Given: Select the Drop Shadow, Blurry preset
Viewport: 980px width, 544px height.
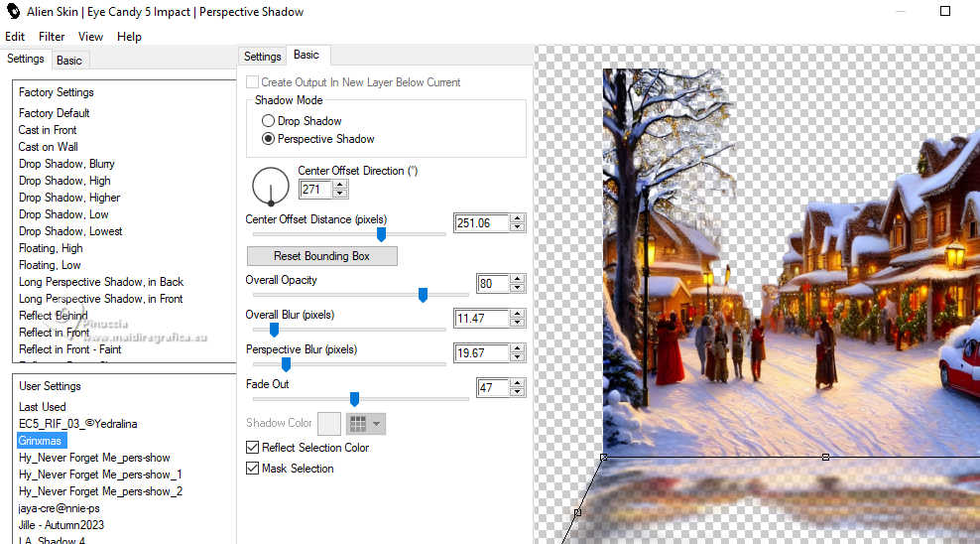Looking at the screenshot, I should pos(66,164).
